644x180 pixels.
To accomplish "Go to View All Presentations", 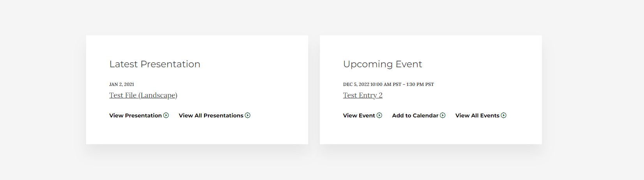I will (211, 115).
